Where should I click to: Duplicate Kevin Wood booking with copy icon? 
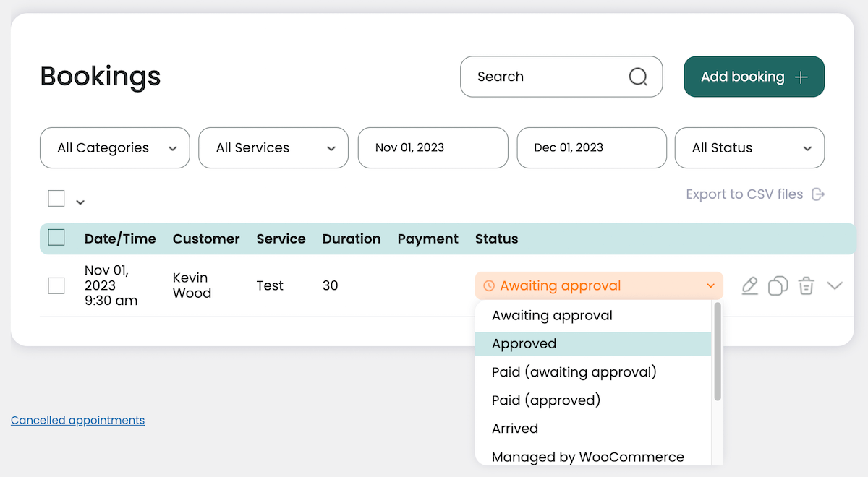pyautogui.click(x=778, y=286)
